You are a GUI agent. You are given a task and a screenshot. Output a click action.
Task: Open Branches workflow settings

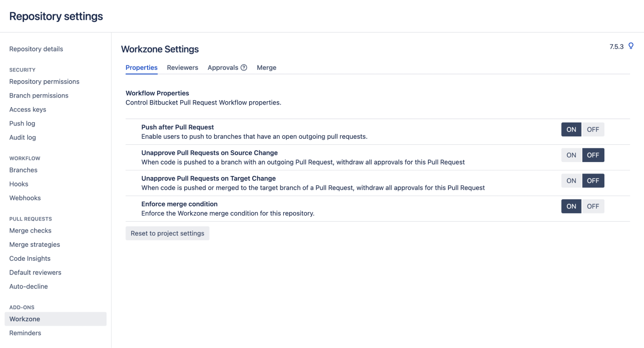pyautogui.click(x=23, y=170)
